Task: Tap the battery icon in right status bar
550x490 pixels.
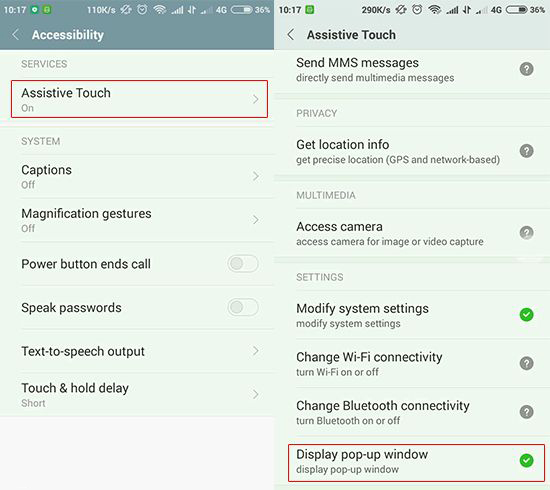Action: point(516,10)
